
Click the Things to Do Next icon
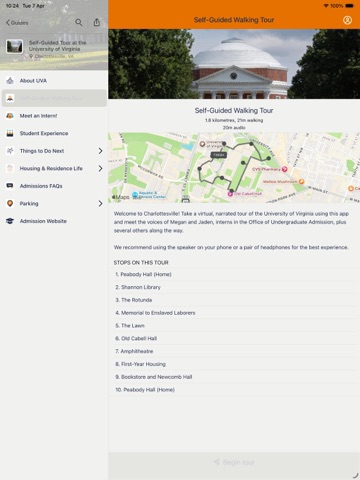click(10, 151)
